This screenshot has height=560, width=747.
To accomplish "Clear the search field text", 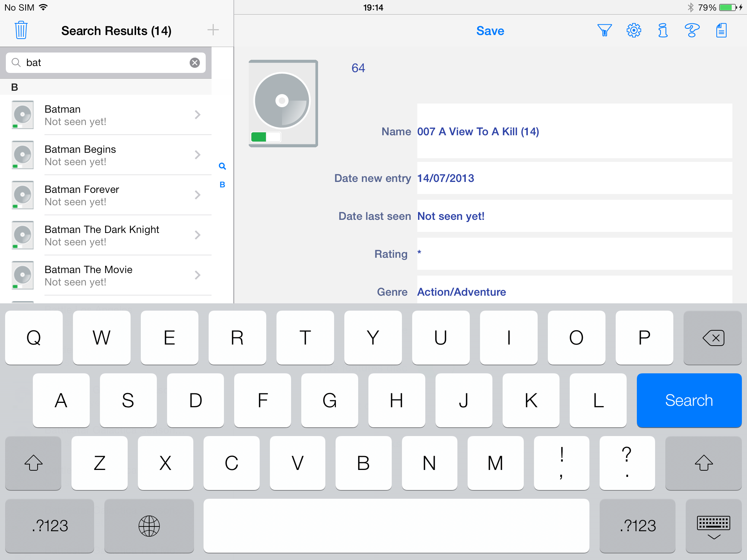I will pos(195,63).
